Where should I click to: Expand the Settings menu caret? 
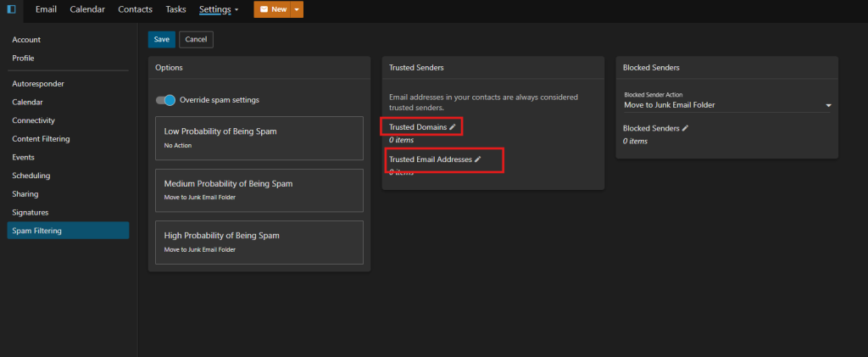point(236,10)
